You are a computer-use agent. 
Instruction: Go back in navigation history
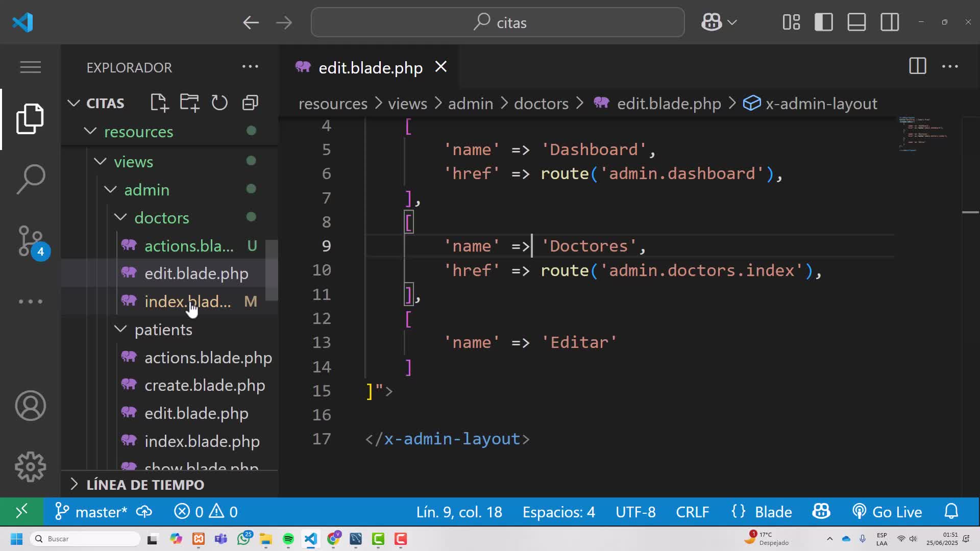pos(251,22)
